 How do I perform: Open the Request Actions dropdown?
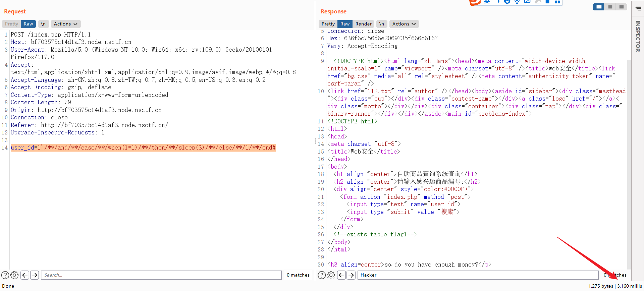tap(66, 24)
